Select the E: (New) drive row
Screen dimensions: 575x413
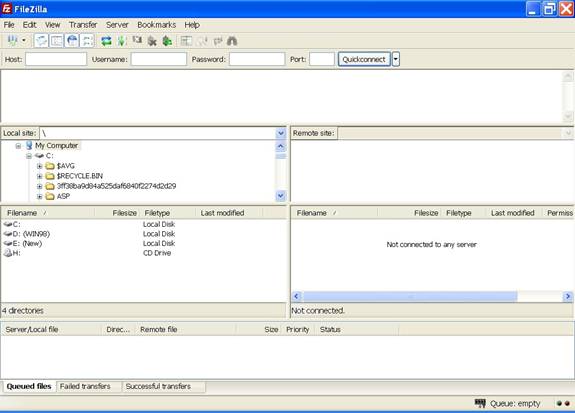tap(143, 243)
